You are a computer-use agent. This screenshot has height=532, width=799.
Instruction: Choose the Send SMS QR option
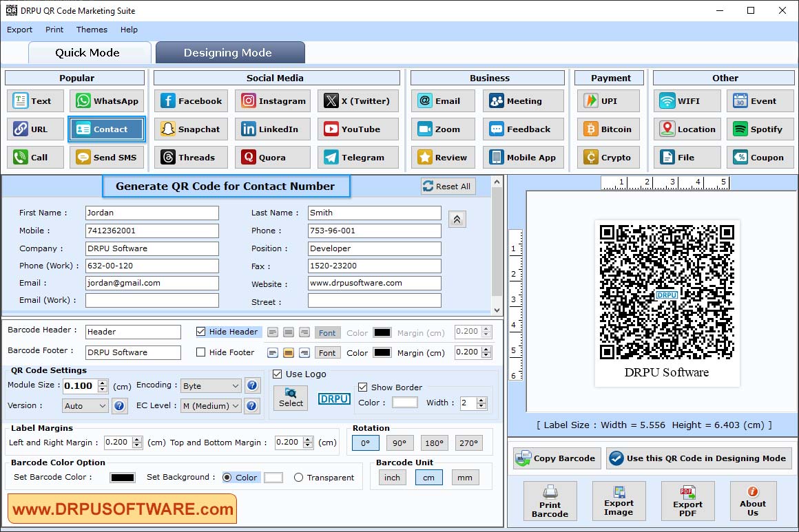107,158
